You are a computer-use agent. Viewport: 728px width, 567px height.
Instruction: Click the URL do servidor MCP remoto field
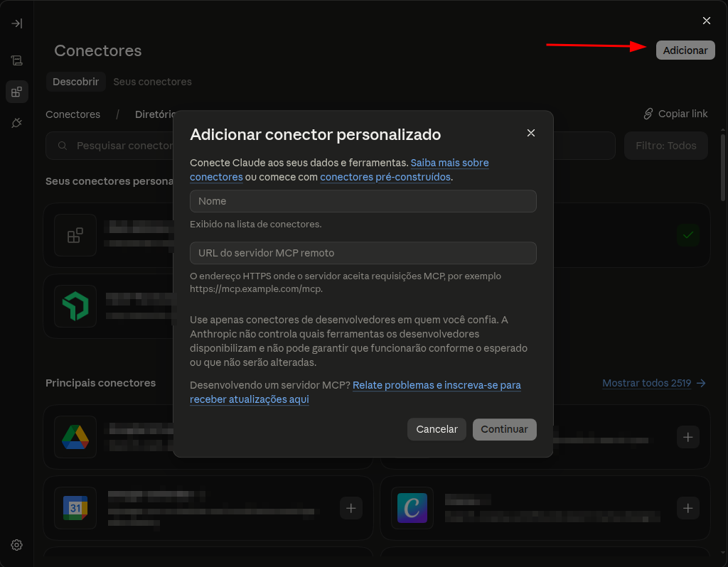(363, 253)
